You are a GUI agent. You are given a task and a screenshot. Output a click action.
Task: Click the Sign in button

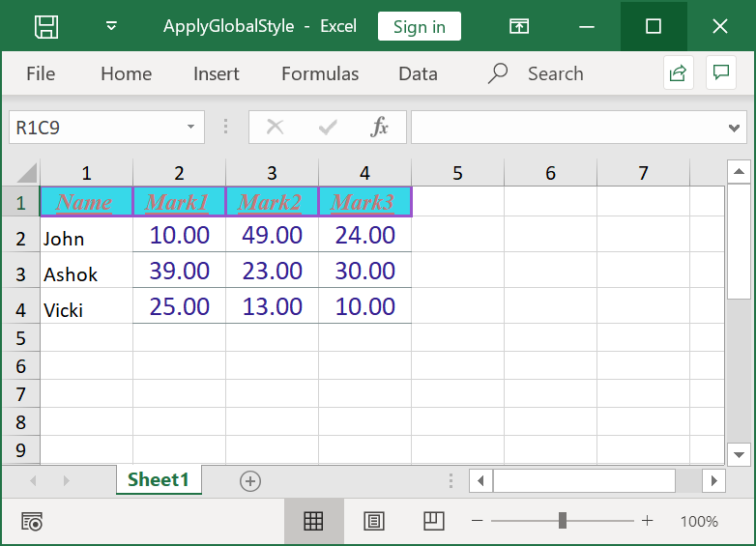pos(419,26)
